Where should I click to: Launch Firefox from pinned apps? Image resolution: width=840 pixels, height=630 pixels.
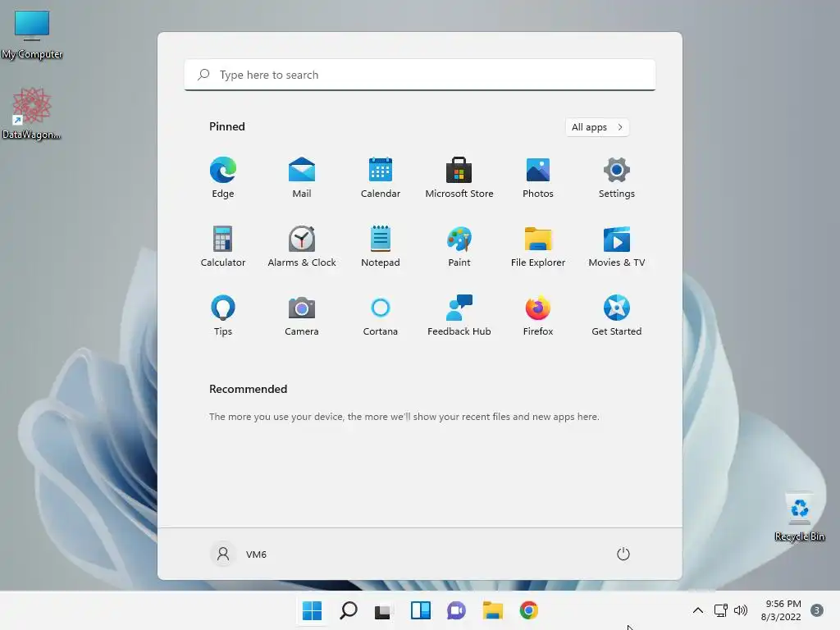tap(538, 316)
